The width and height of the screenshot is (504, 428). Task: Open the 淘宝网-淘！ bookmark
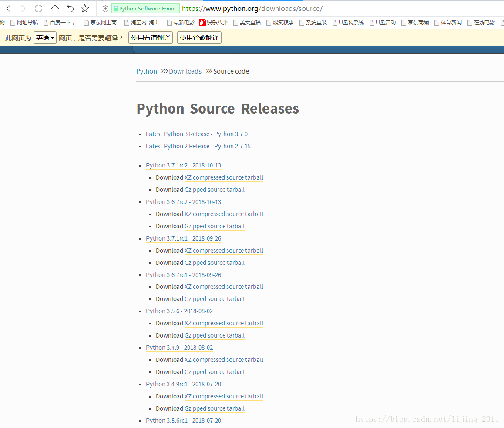point(141,23)
